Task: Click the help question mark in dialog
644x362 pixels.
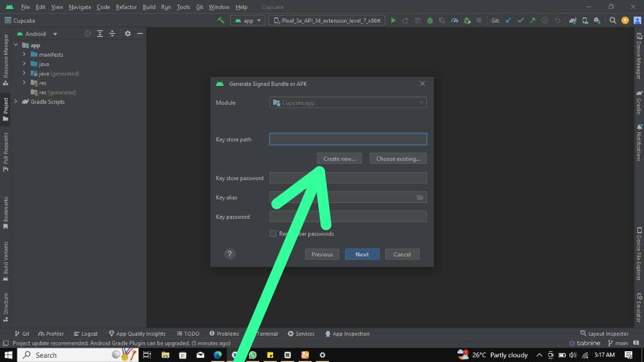Action: pyautogui.click(x=230, y=254)
